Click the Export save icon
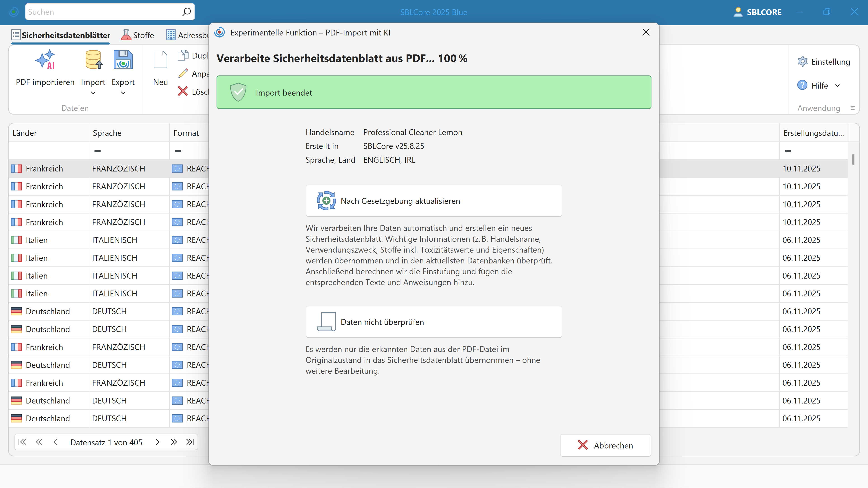 tap(123, 59)
